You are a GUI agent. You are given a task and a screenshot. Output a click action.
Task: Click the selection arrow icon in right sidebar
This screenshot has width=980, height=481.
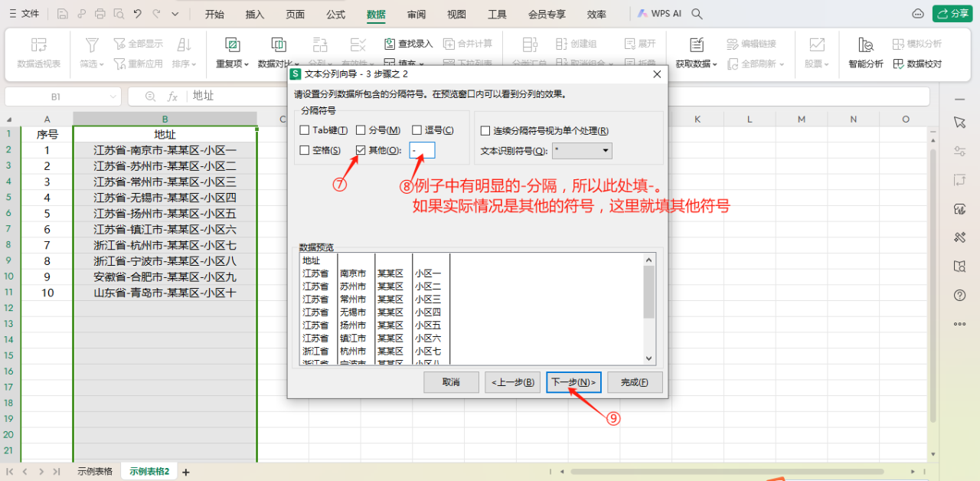pos(959,123)
